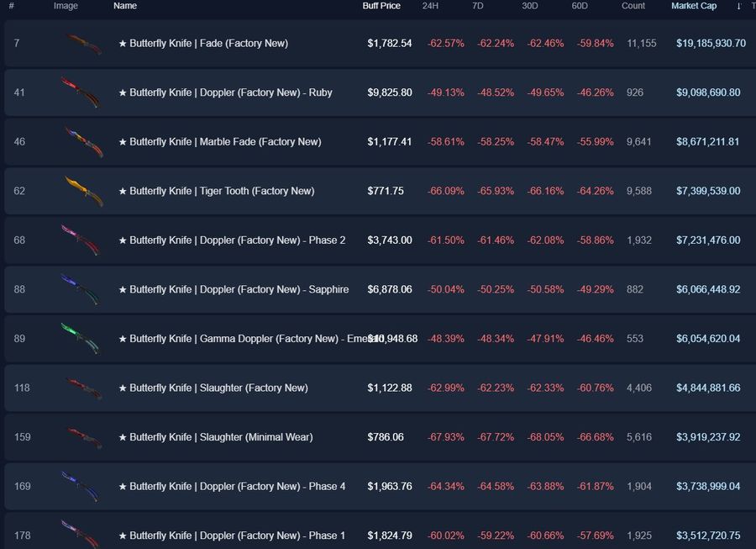Sort by the Count column header

coord(633,6)
